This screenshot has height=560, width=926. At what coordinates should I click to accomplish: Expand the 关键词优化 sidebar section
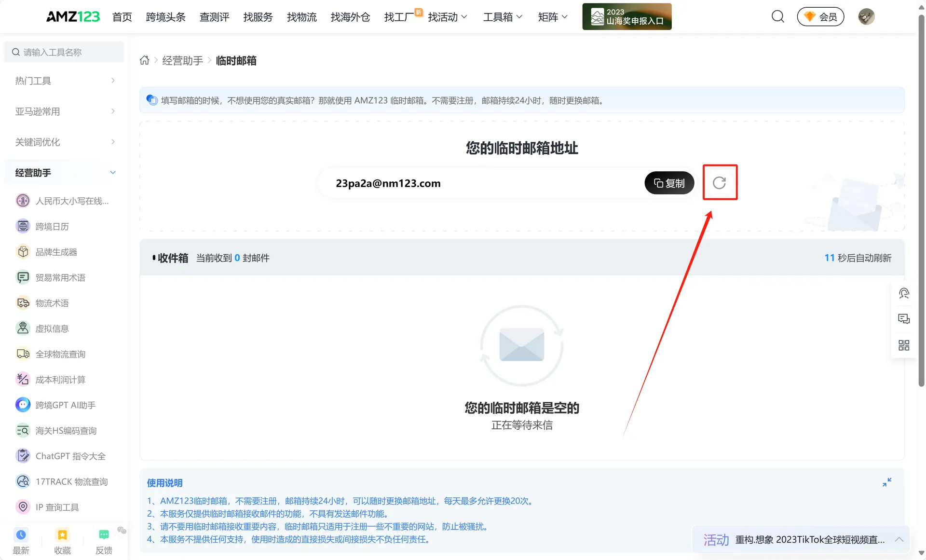point(64,142)
